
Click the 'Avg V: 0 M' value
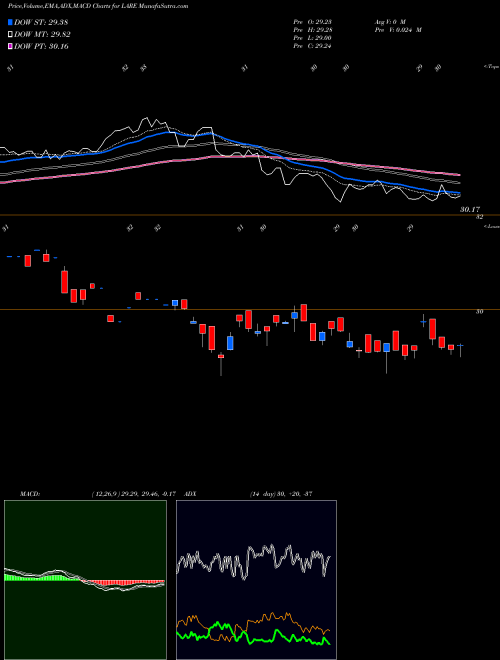tap(389, 22)
